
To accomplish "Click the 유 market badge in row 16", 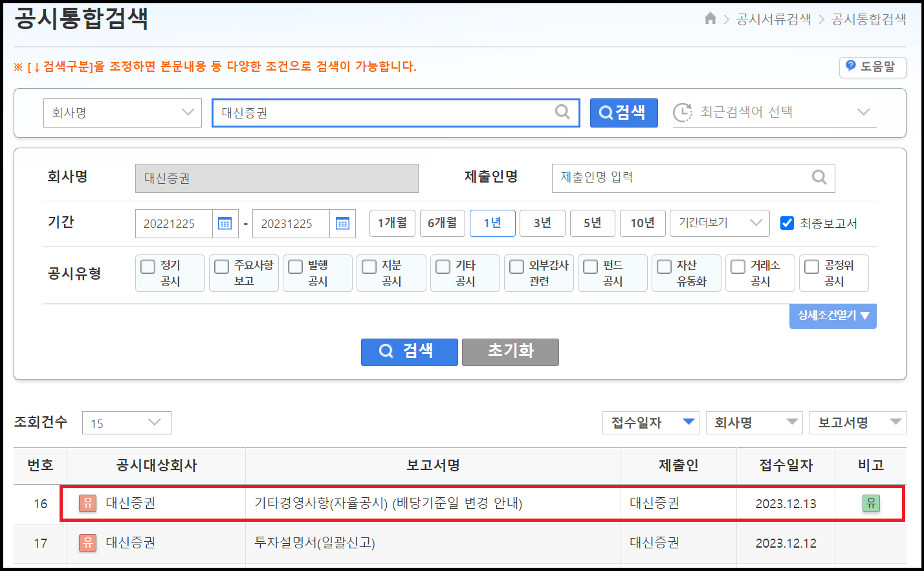I will 87,503.
